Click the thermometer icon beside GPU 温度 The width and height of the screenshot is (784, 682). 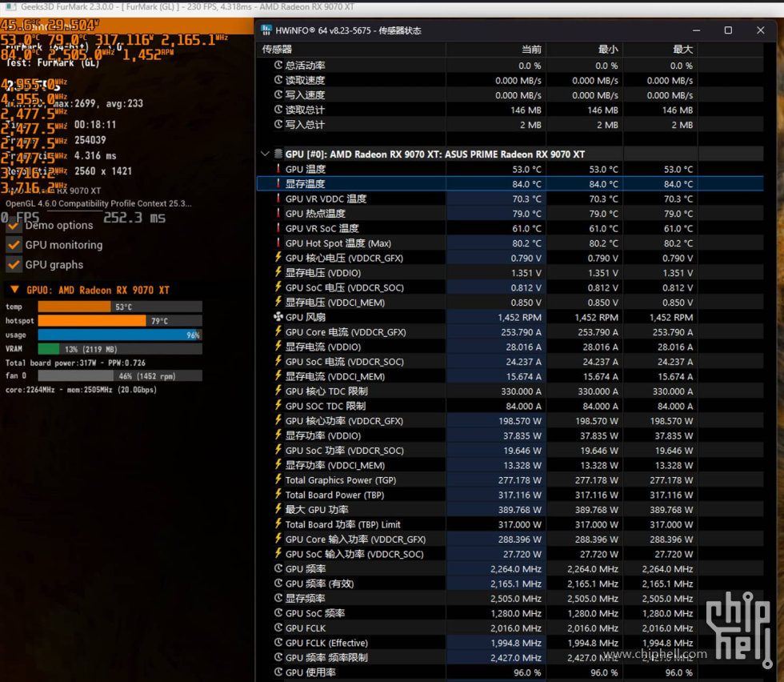pos(278,169)
